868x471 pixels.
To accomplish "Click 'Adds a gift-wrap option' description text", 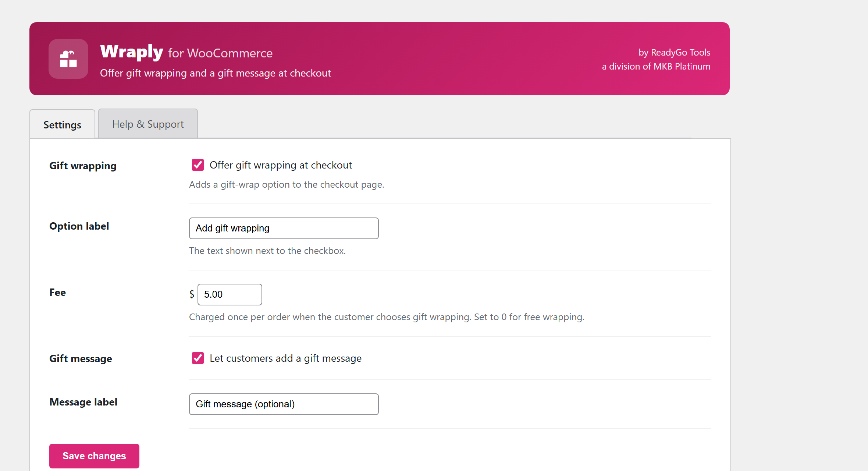I will click(287, 184).
